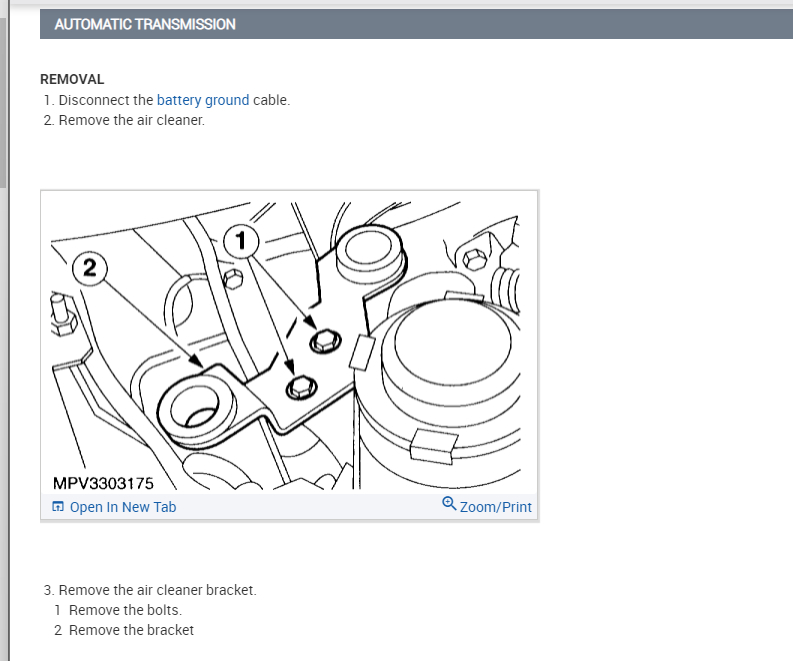Click the word Disconnect in step 1
The width and height of the screenshot is (793, 661).
pyautogui.click(x=94, y=100)
